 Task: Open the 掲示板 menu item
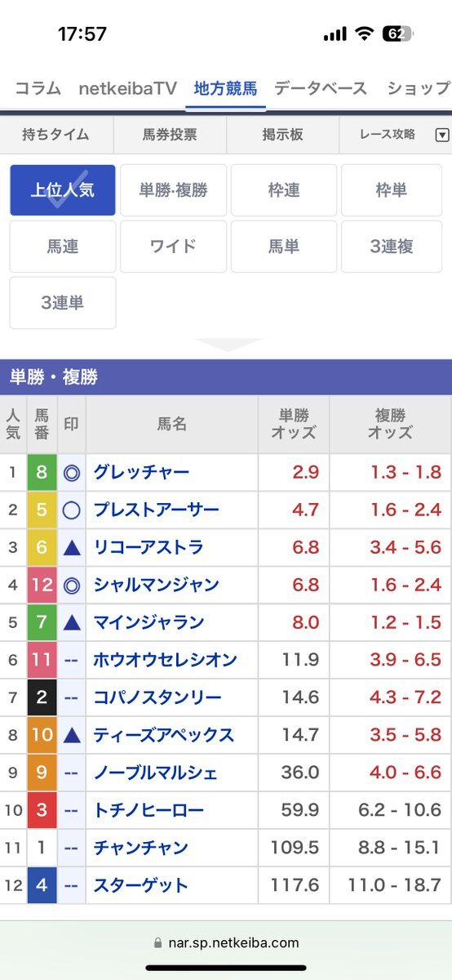pyautogui.click(x=282, y=136)
